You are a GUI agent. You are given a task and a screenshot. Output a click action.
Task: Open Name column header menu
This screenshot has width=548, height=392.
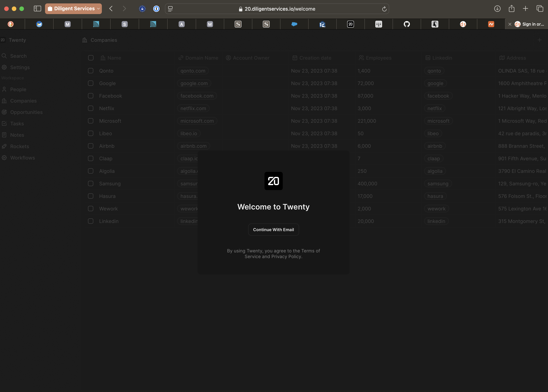tap(111, 58)
